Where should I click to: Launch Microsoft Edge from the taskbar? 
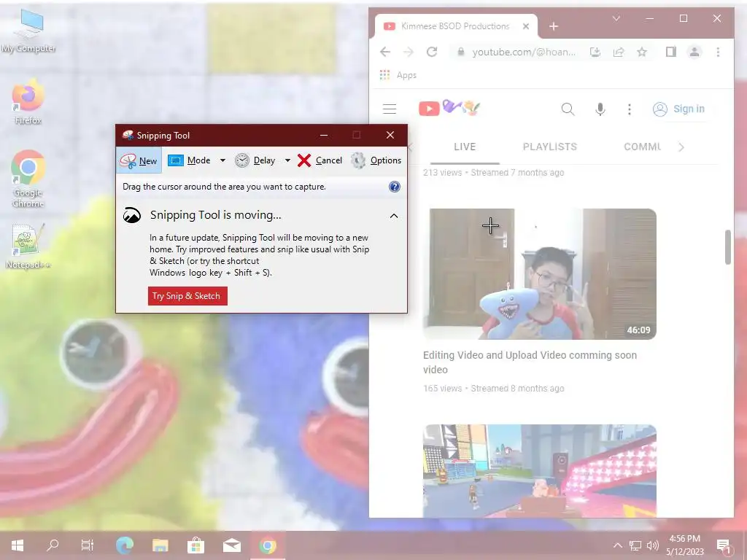pyautogui.click(x=125, y=545)
